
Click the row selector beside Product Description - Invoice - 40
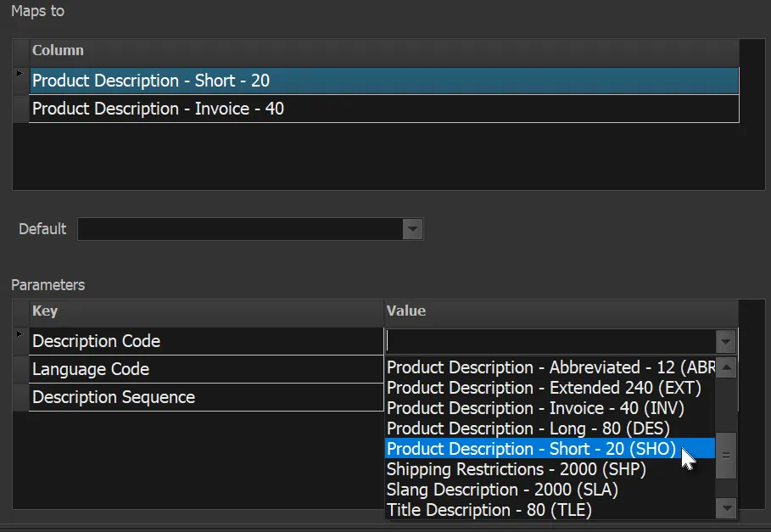tap(20, 109)
